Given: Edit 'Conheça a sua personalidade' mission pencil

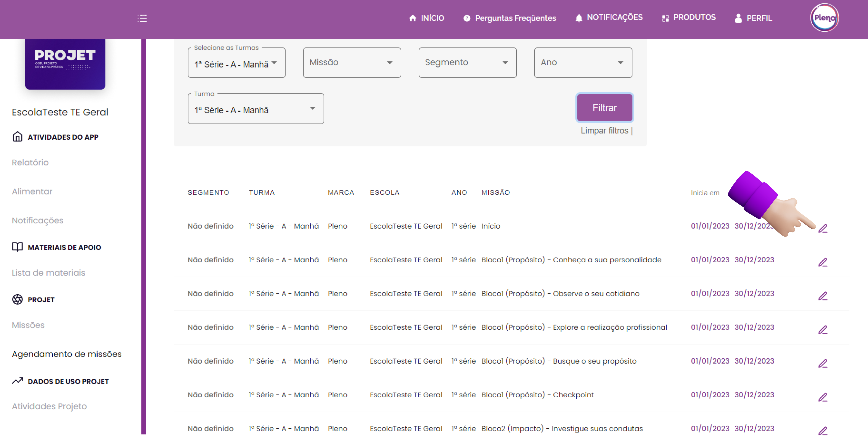Looking at the screenshot, I should coord(823,262).
